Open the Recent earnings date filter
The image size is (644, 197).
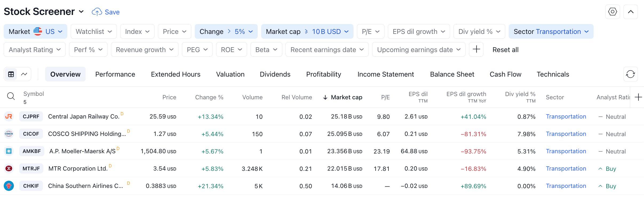[x=327, y=50]
